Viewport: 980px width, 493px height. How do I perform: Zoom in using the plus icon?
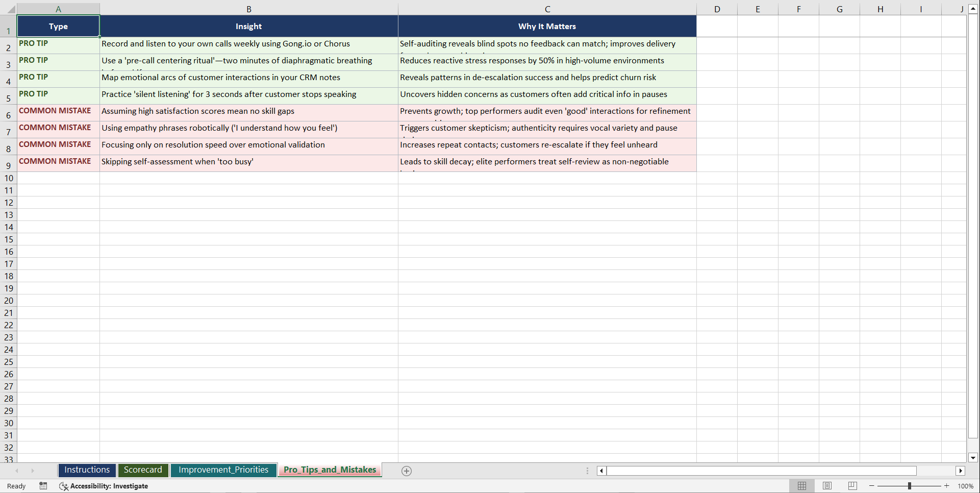click(947, 486)
